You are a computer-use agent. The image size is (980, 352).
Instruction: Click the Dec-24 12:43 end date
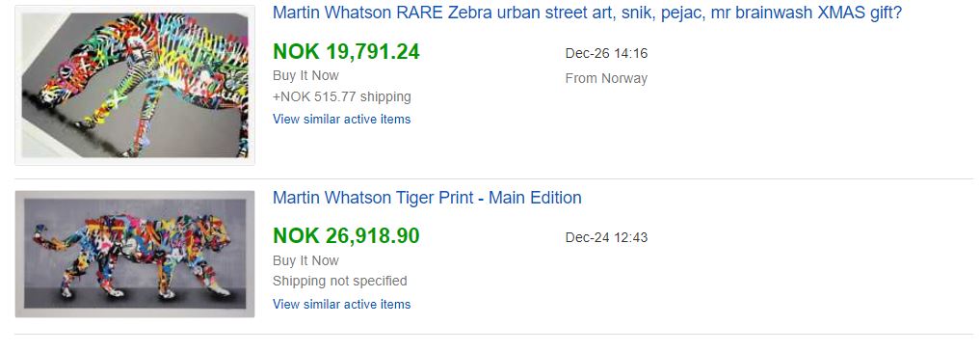(x=606, y=237)
